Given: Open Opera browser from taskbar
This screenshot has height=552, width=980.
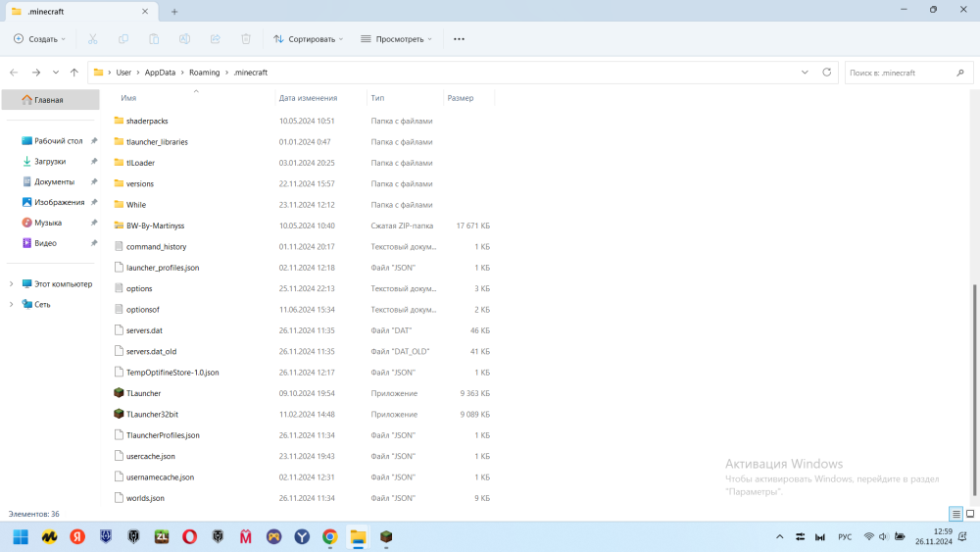Looking at the screenshot, I should click(189, 537).
